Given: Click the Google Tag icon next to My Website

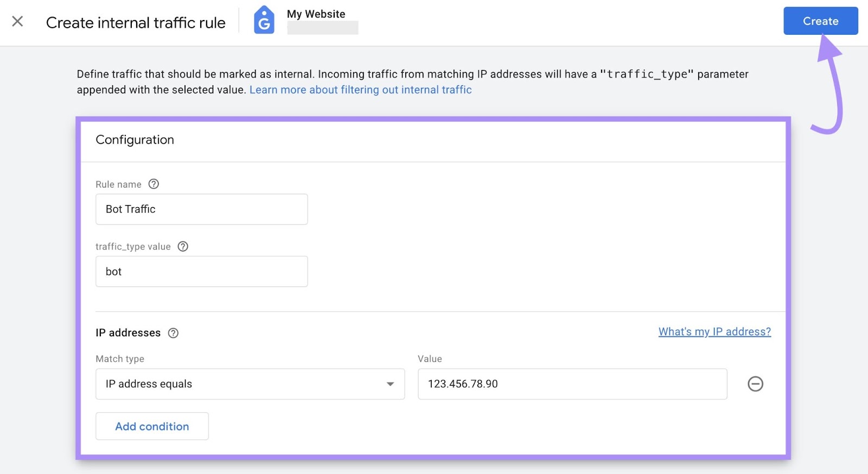Looking at the screenshot, I should [264, 20].
